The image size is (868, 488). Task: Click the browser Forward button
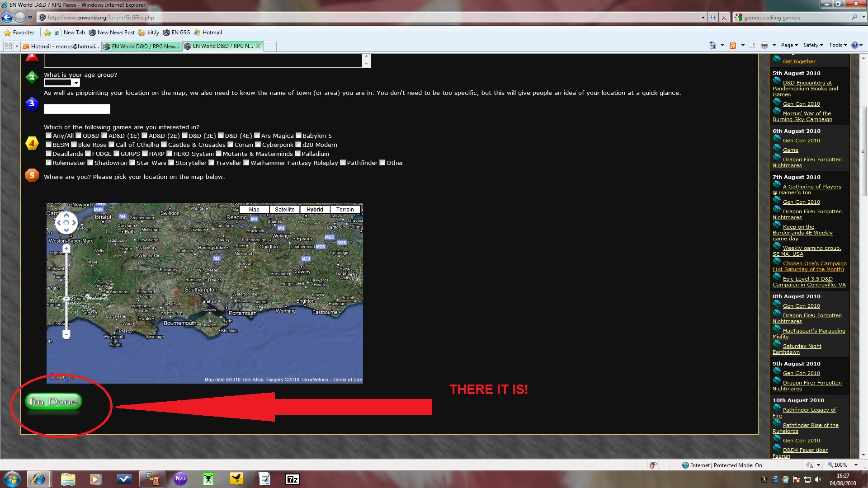(20, 18)
